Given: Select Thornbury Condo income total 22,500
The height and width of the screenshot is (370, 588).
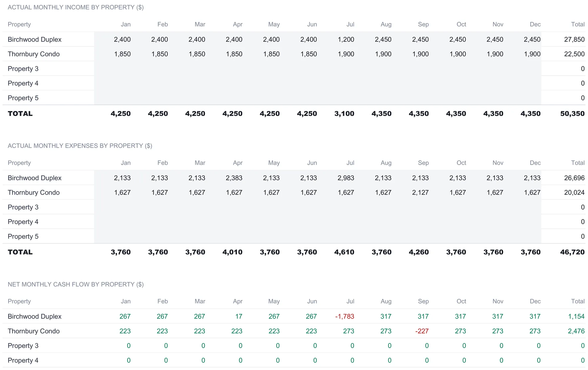Looking at the screenshot, I should coord(574,54).
